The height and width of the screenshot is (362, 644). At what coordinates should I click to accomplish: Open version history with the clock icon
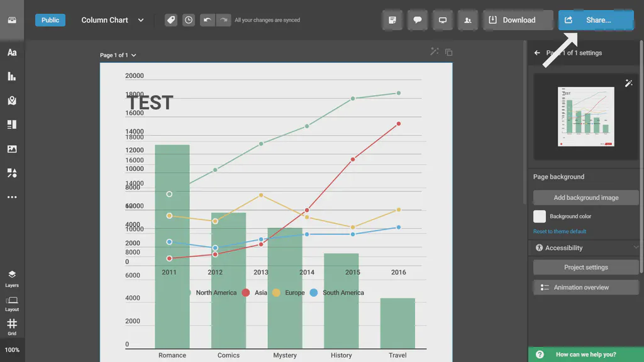[188, 19]
